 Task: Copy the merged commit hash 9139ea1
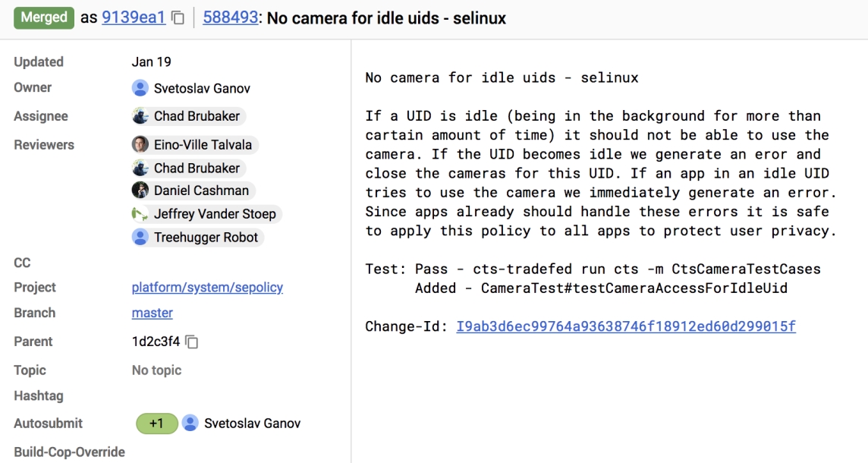tap(178, 17)
